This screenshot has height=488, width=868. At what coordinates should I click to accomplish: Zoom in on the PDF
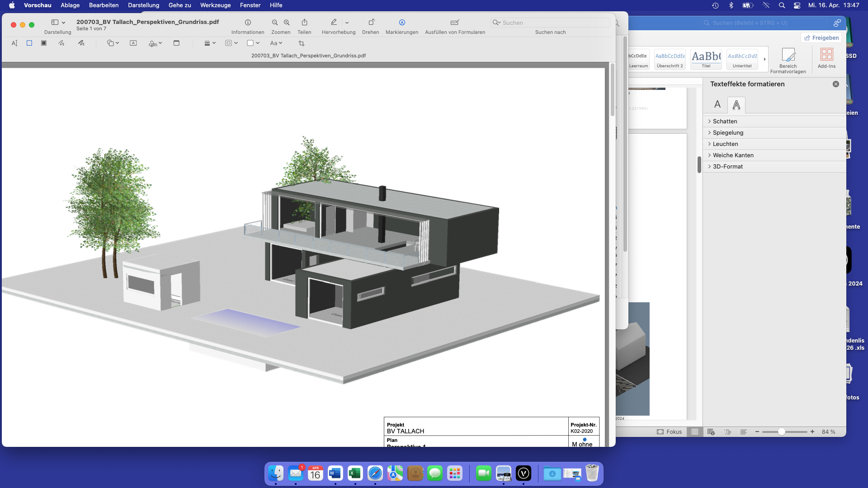pos(287,23)
